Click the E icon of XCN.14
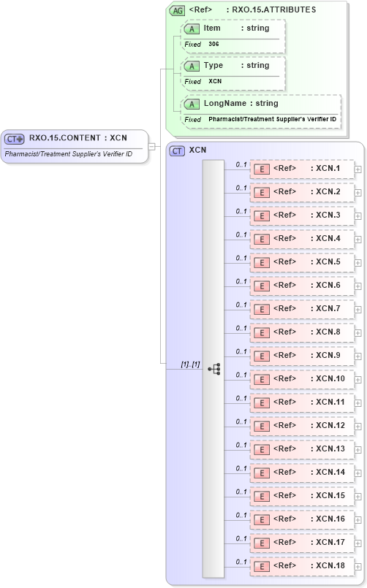367x588 pixels. [262, 473]
